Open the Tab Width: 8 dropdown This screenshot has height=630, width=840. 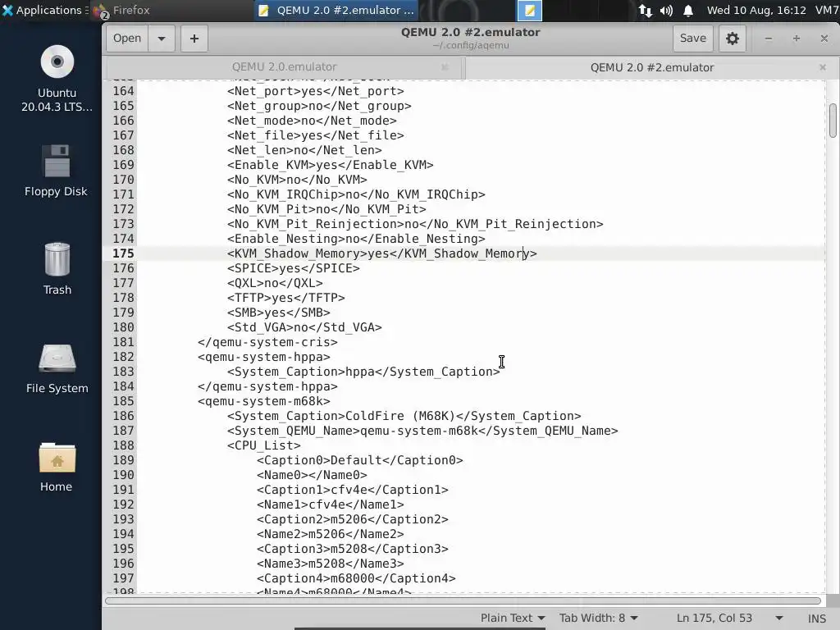(599, 618)
